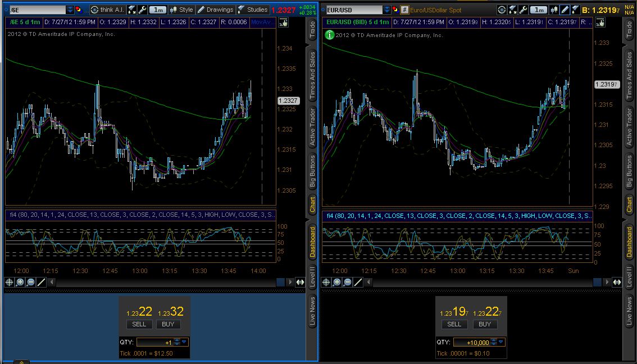Image resolution: width=637 pixels, height=364 pixels.
Task: Open Drawings menu in /6E chart
Action: click(x=216, y=10)
